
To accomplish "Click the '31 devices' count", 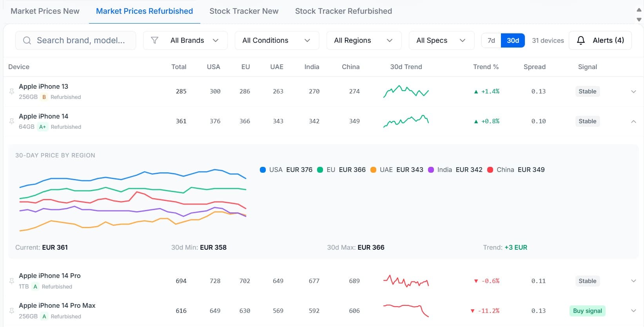I will tap(548, 40).
